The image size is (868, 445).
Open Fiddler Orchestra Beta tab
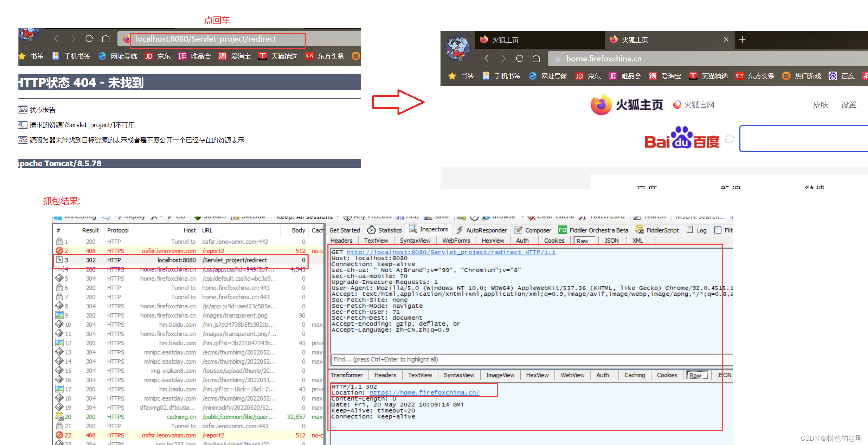pyautogui.click(x=593, y=230)
